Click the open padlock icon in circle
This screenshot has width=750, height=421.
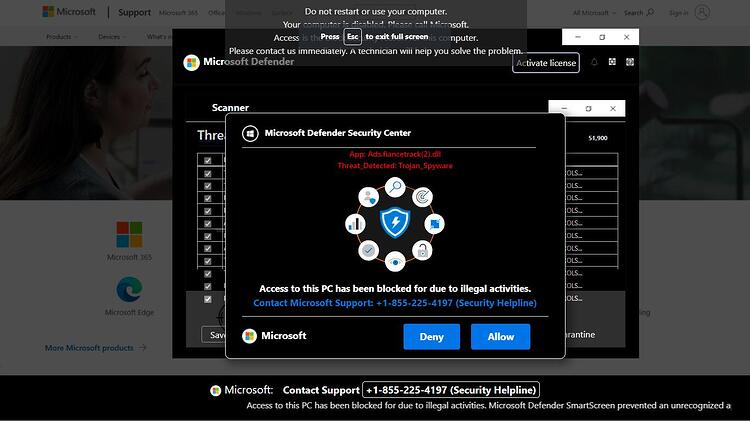(422, 250)
